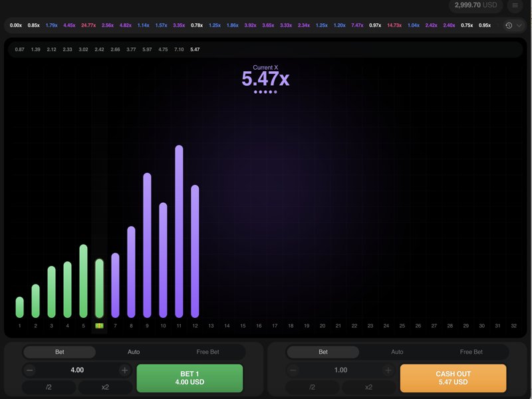The height and width of the screenshot is (399, 532).
Task: Switch to Auto tab in right panel
Action: pyautogui.click(x=397, y=352)
